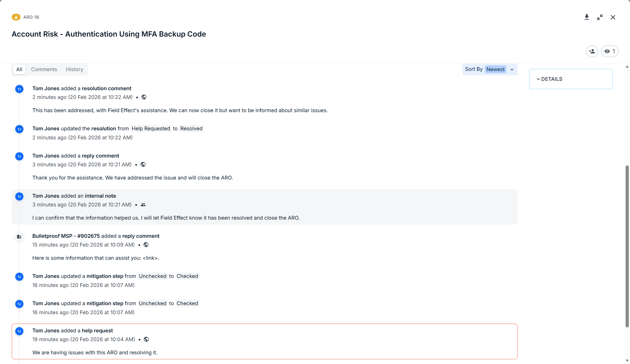Toggle the watchers eye button
The height and width of the screenshot is (364, 630).
[x=609, y=51]
